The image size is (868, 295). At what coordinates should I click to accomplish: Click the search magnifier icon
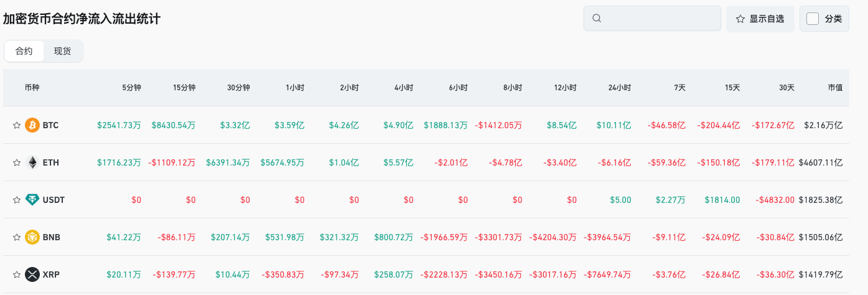597,19
